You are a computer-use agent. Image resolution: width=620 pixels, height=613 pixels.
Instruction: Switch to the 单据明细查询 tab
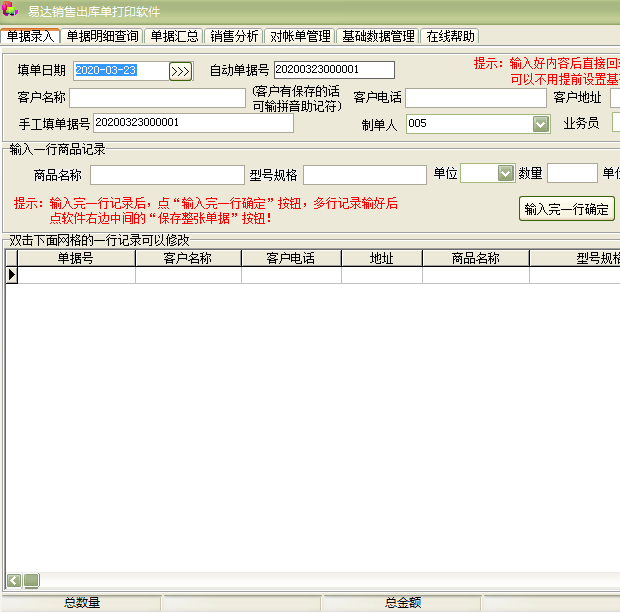coord(102,36)
